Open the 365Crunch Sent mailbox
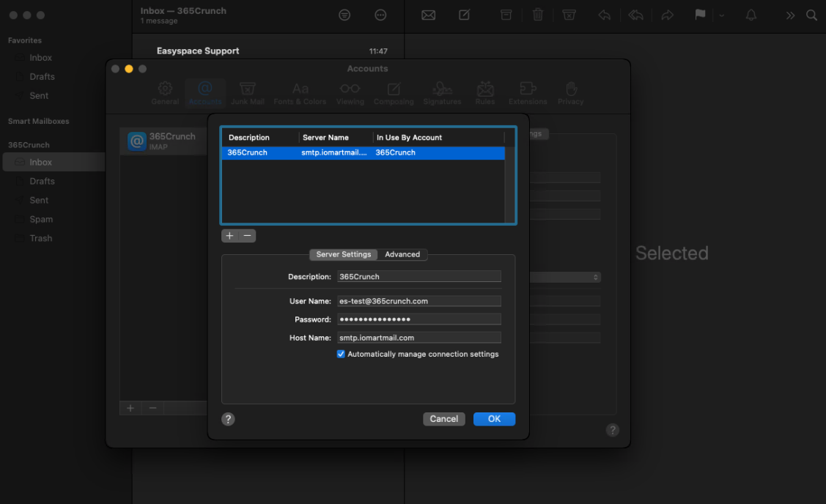 [39, 200]
